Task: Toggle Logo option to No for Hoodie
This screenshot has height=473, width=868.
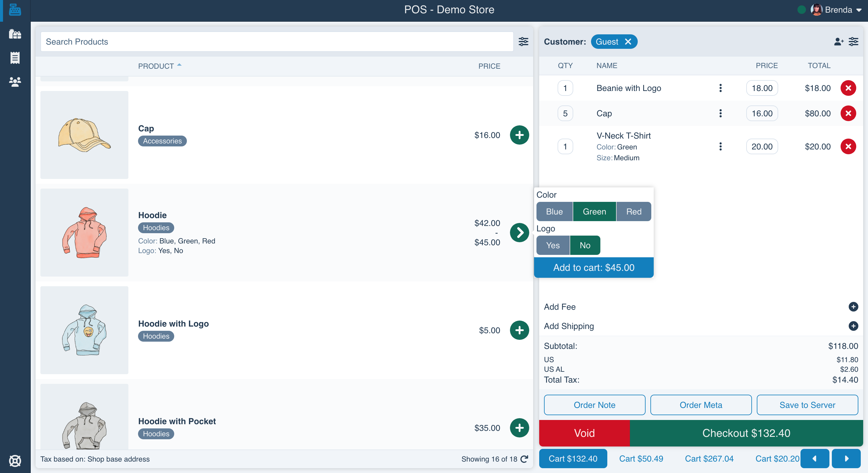Action: [x=585, y=245]
